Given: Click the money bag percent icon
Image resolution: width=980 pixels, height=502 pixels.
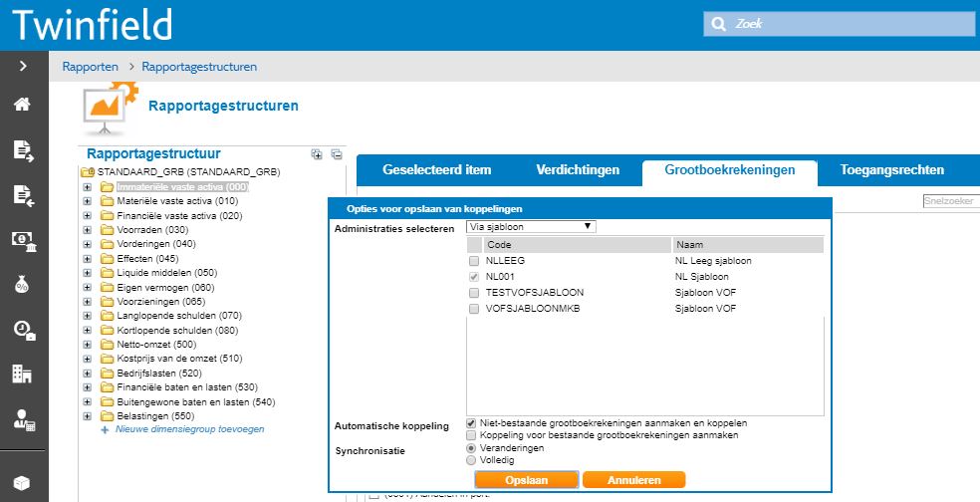Looking at the screenshot, I should [22, 284].
